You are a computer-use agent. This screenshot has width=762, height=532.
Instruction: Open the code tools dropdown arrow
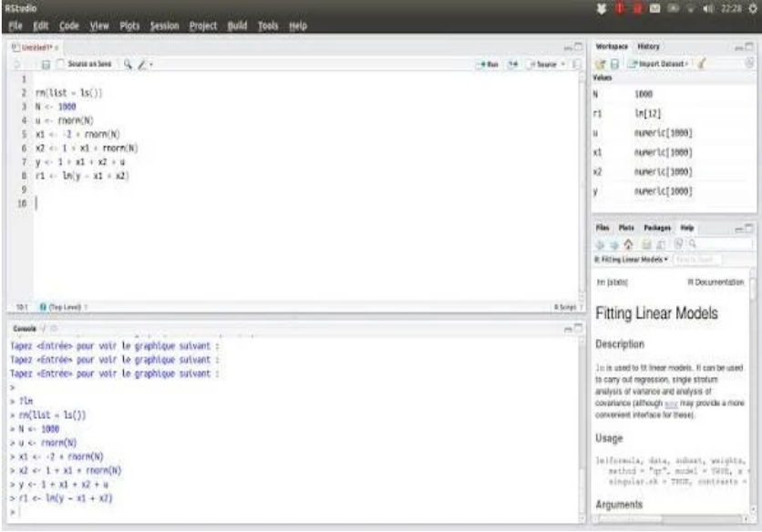151,64
